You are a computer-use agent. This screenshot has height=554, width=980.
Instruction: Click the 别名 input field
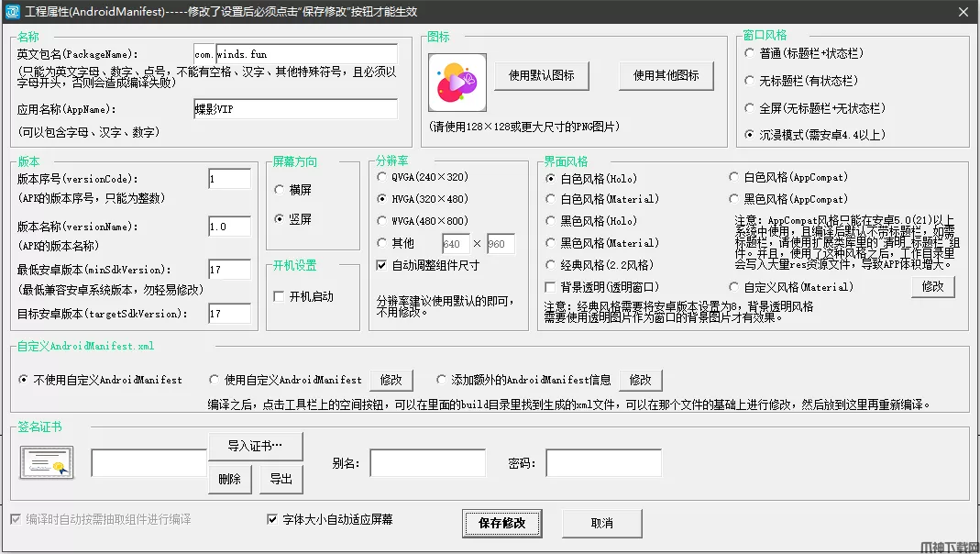(x=427, y=463)
